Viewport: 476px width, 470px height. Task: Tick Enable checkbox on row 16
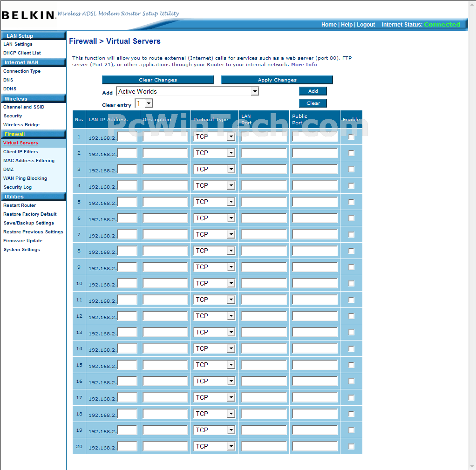(x=351, y=381)
